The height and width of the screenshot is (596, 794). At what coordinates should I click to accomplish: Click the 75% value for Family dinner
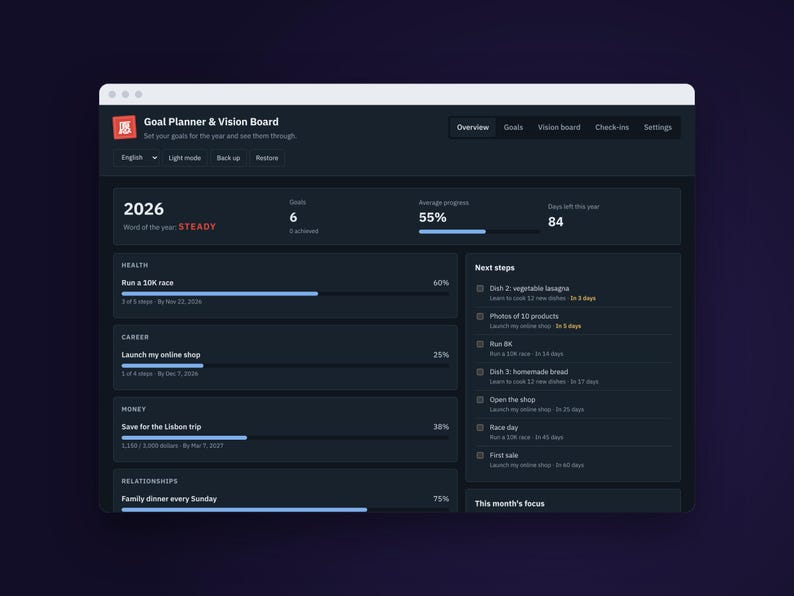(441, 499)
